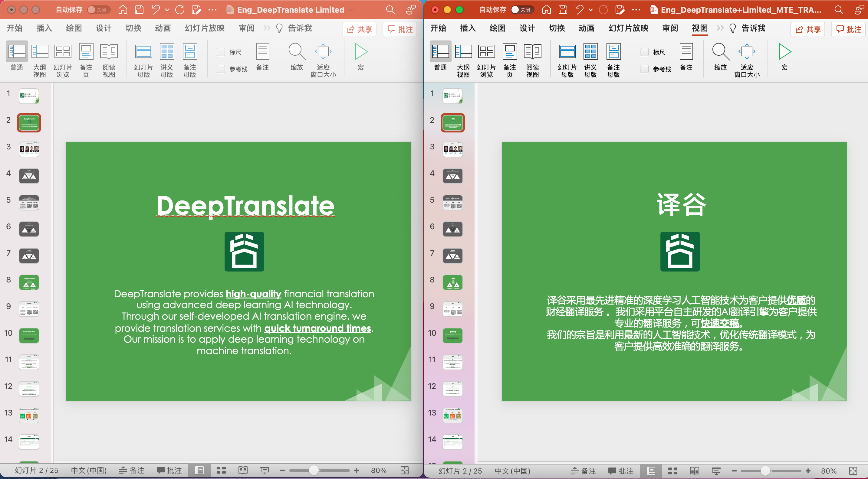Viewport: 868px width, 479px height.
Task: Open Design tab in right window
Action: pyautogui.click(x=527, y=28)
